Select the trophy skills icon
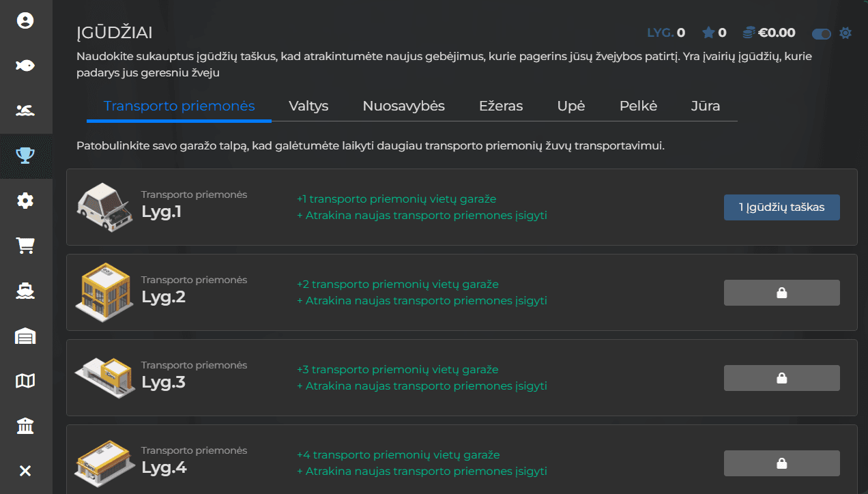Image resolution: width=868 pixels, height=494 pixels. (x=25, y=156)
